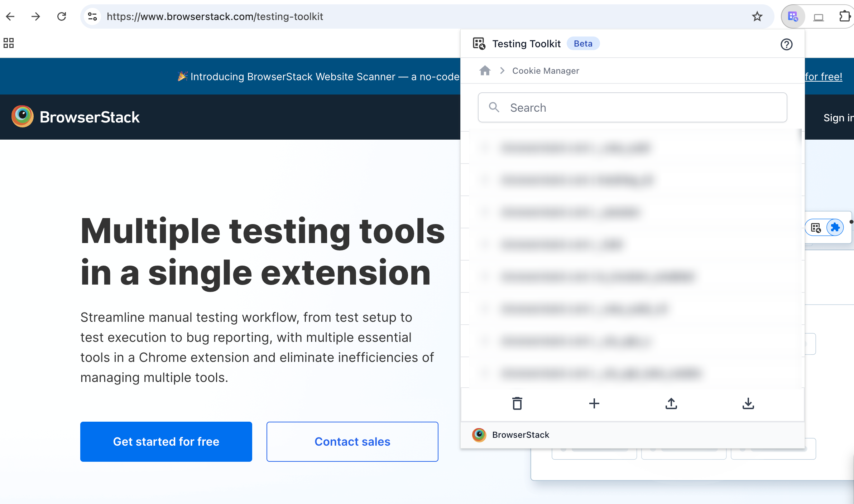Click the magnifier icon in search box

click(494, 107)
